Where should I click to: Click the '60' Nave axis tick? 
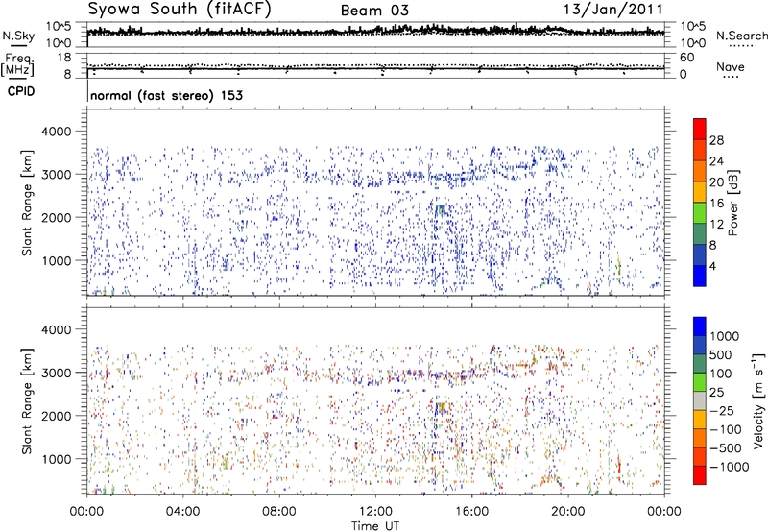click(x=686, y=58)
